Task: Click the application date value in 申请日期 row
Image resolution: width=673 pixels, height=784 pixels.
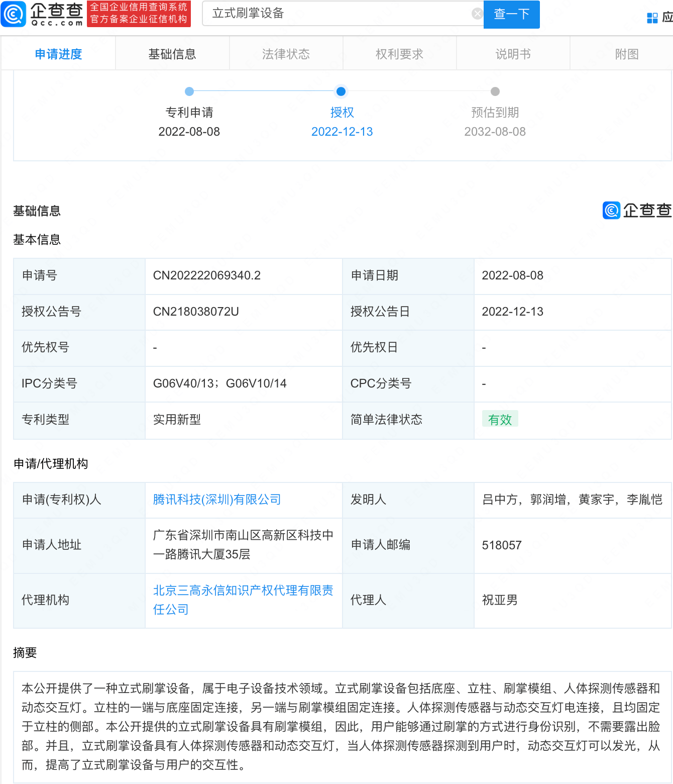Action: (x=513, y=275)
